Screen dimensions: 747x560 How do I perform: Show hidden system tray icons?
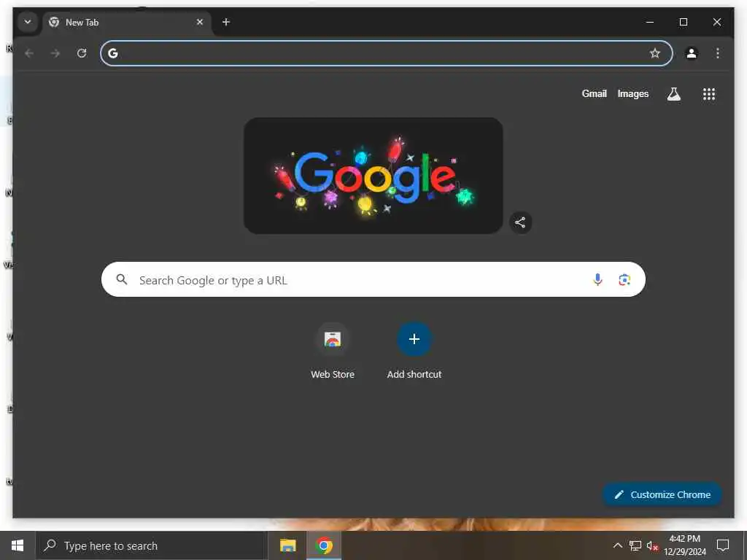coord(617,545)
